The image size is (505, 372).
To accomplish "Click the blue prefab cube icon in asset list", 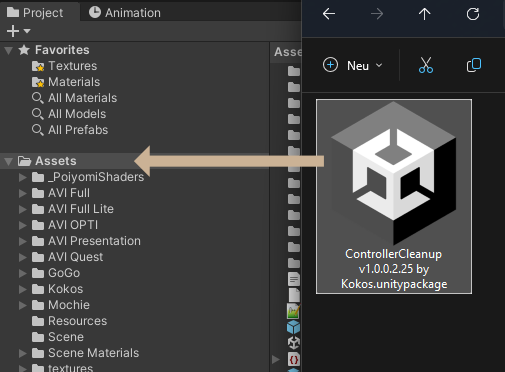I will pyautogui.click(x=294, y=327).
